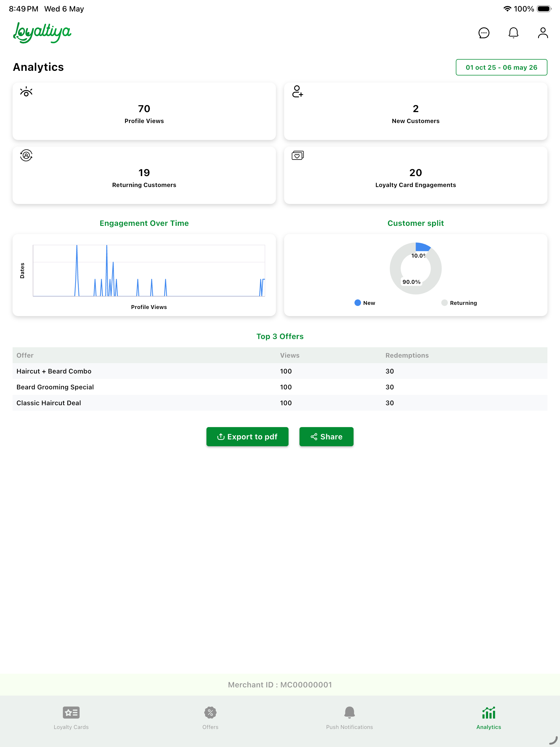Click the eye icon on Profile Views card
The image size is (560, 747).
[26, 92]
